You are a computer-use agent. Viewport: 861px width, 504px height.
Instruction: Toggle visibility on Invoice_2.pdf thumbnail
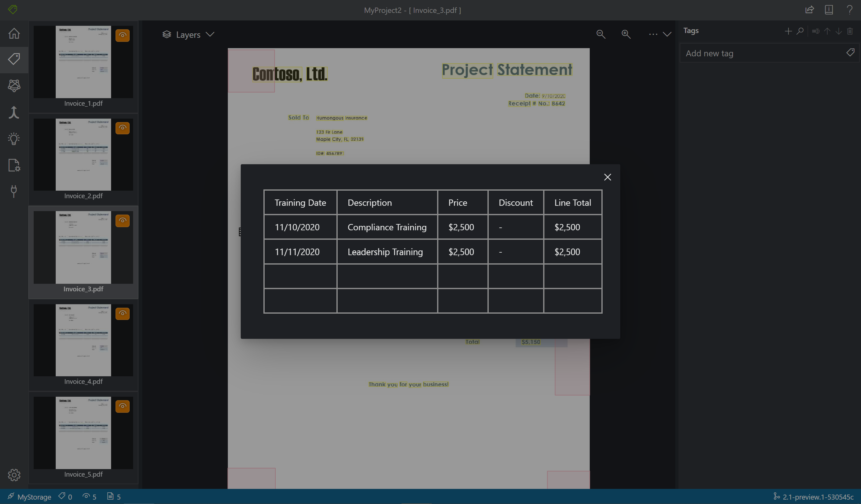(122, 128)
